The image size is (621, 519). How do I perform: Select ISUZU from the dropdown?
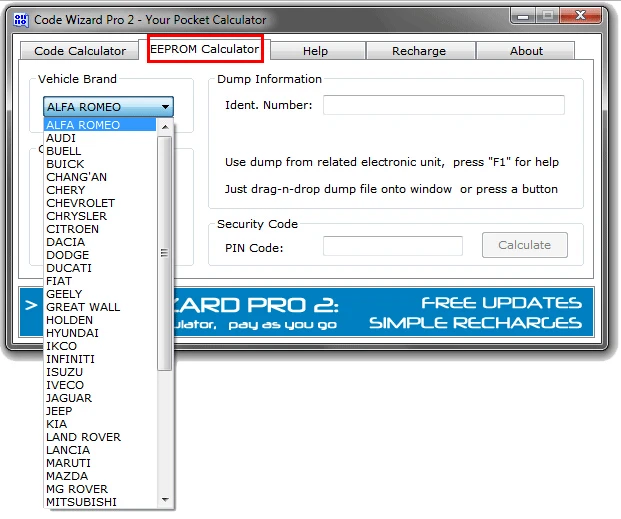100,372
